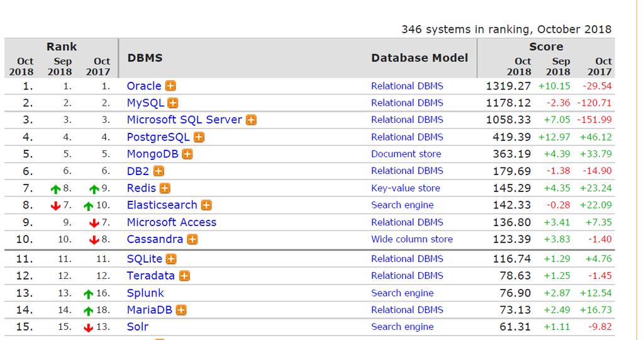Click the DBMS column header
The image size is (644, 340).
(x=145, y=57)
